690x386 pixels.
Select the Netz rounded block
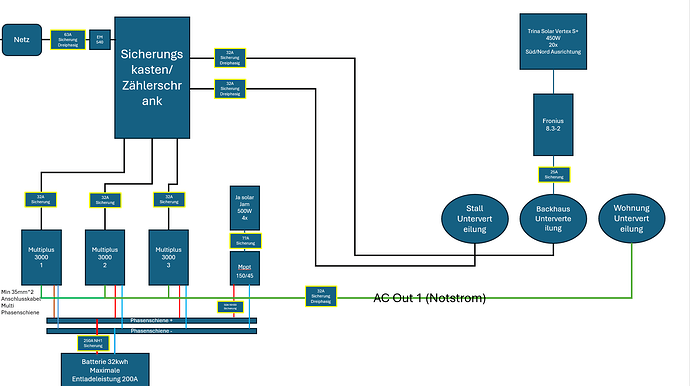[22, 40]
